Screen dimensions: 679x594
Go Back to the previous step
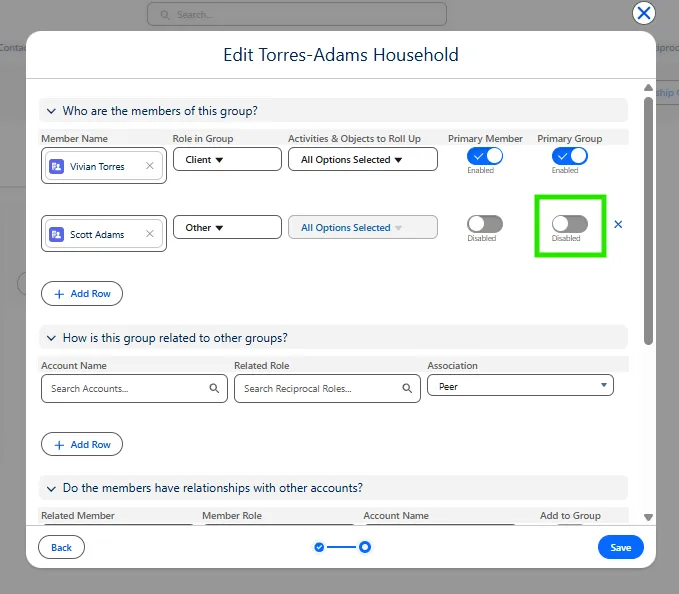[61, 547]
